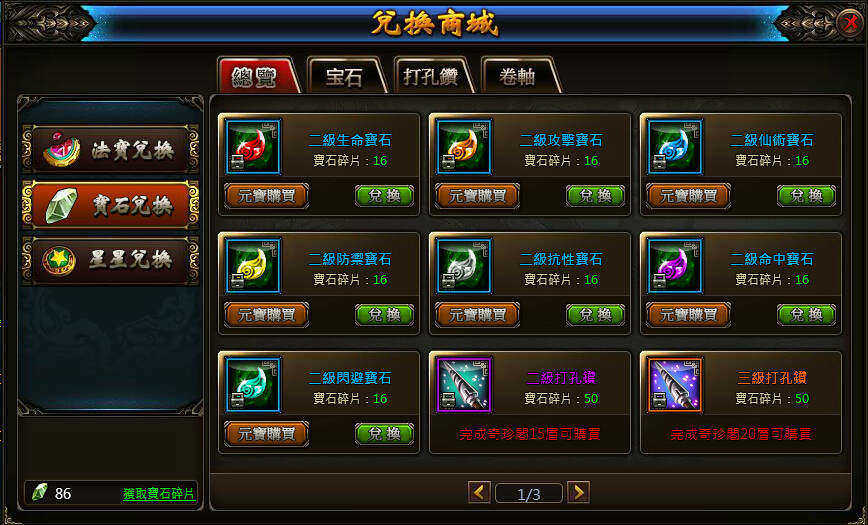Click the teal 二級閃避寶石 gem icon
The height and width of the screenshot is (525, 868).
(254, 385)
